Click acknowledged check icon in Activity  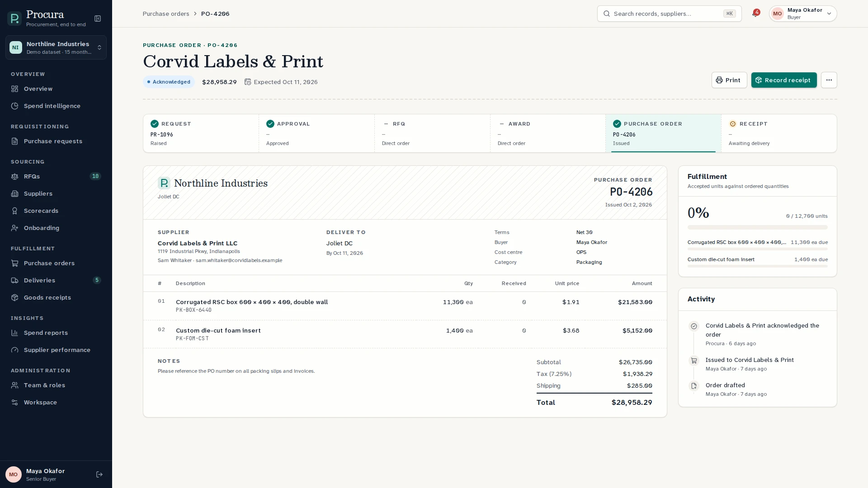(x=694, y=326)
